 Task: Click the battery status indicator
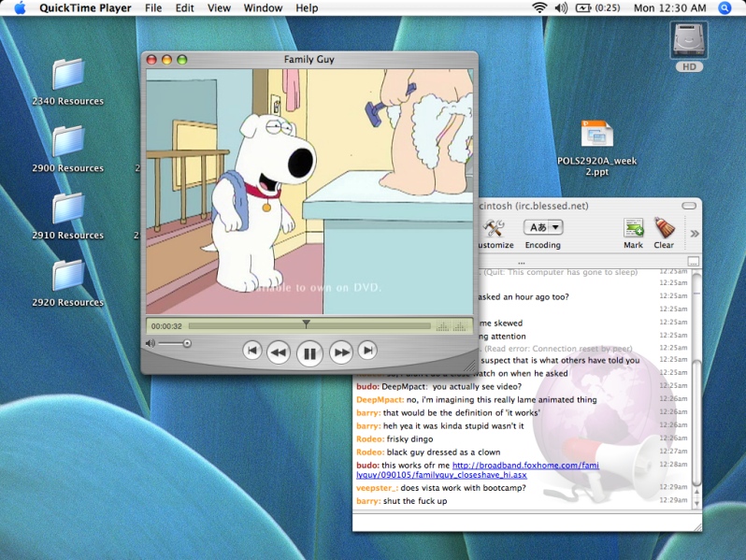tap(598, 8)
